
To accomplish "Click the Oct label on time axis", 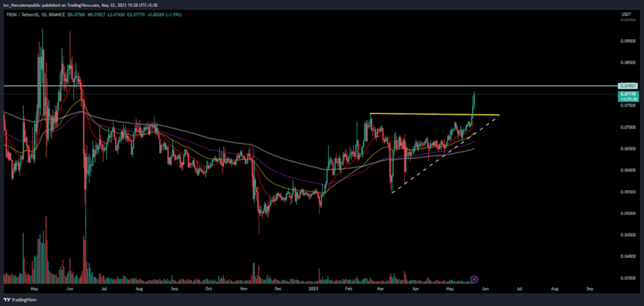I will (x=208, y=289).
